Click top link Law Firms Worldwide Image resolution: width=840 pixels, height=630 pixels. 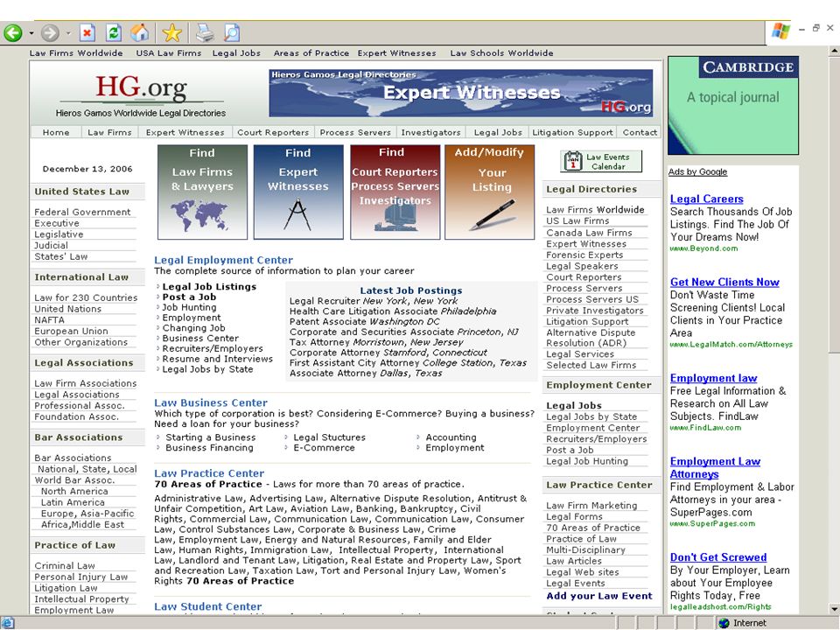pos(76,53)
